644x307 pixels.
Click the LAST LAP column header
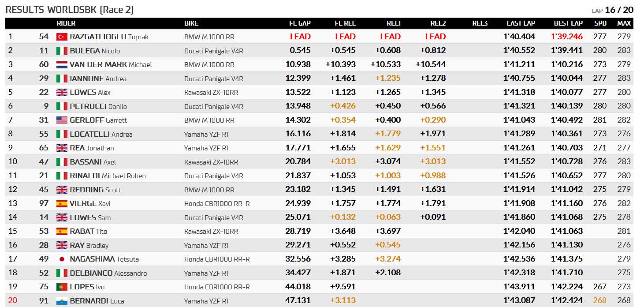pyautogui.click(x=521, y=23)
